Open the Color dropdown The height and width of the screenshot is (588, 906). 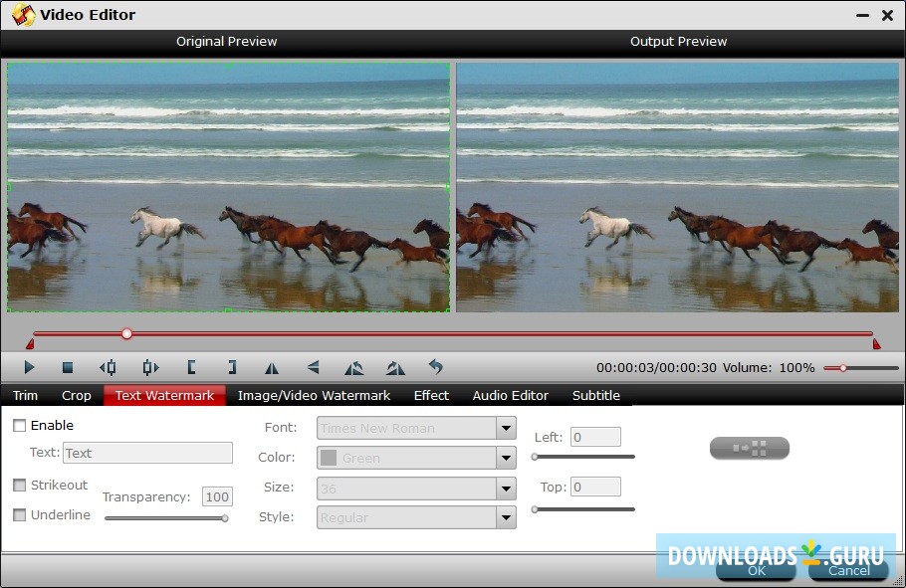(504, 458)
